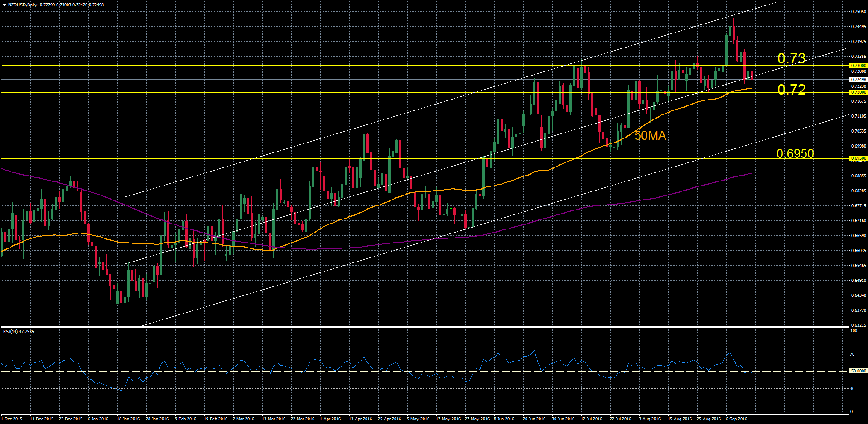Click the '12 Jul 2016' date label
The image size is (868, 424).
(x=591, y=419)
